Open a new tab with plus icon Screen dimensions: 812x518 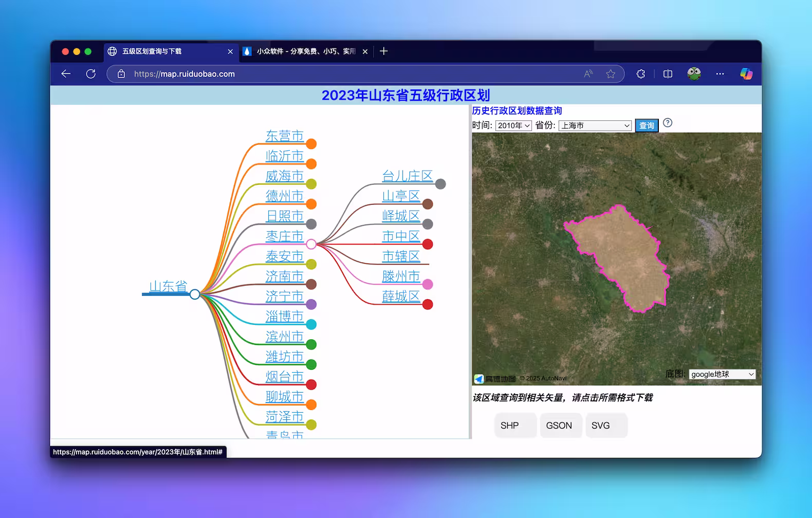pos(384,51)
